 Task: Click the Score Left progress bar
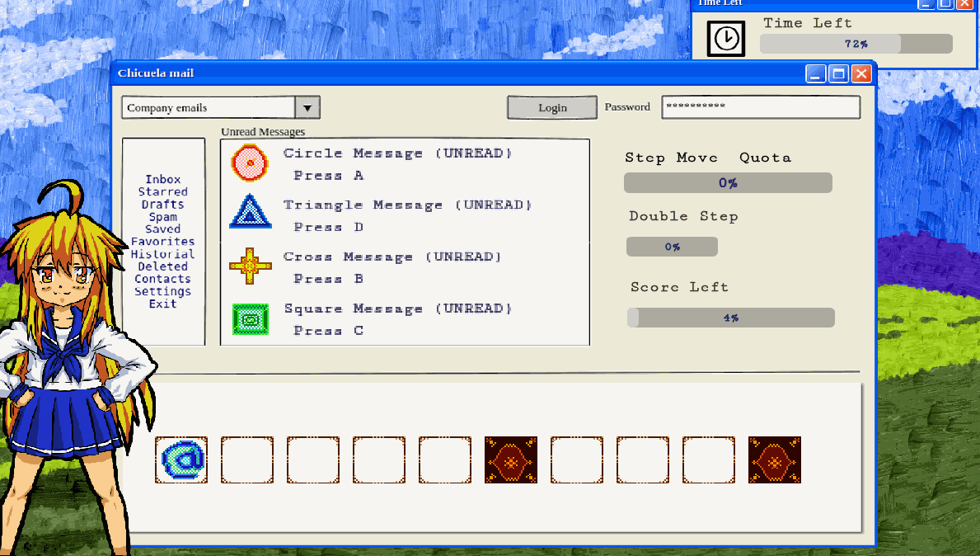[730, 318]
